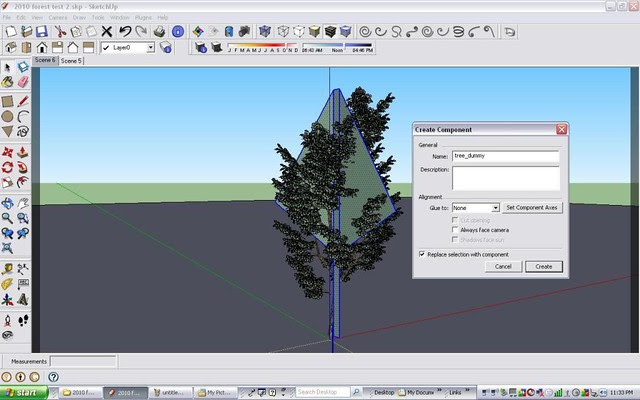
Task: Select the Zoom Window tool
Action: pyautogui.click(x=23, y=218)
